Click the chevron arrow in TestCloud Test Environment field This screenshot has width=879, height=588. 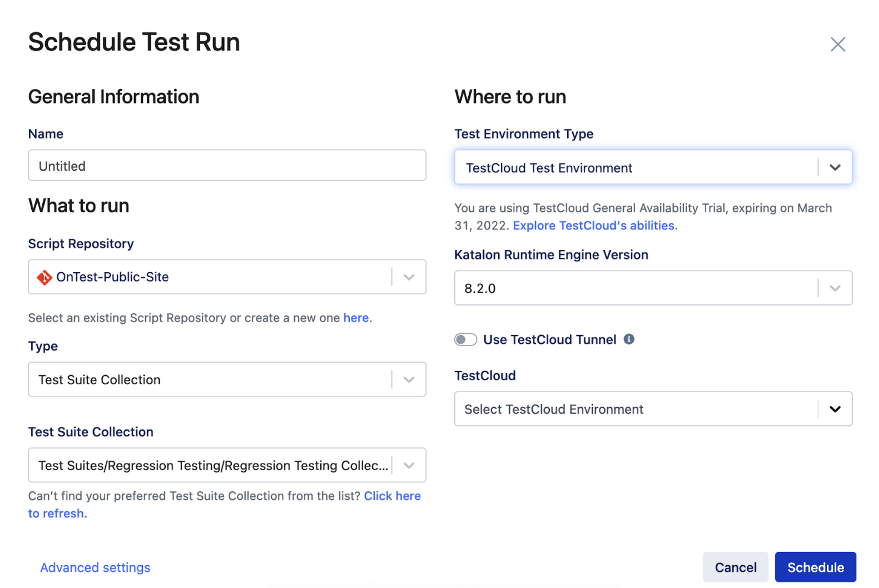835,167
